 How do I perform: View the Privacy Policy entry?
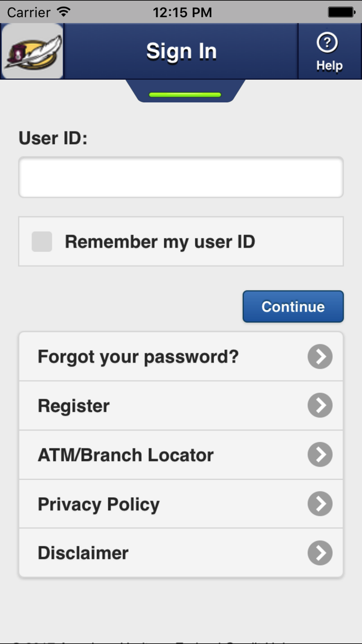tap(181, 504)
